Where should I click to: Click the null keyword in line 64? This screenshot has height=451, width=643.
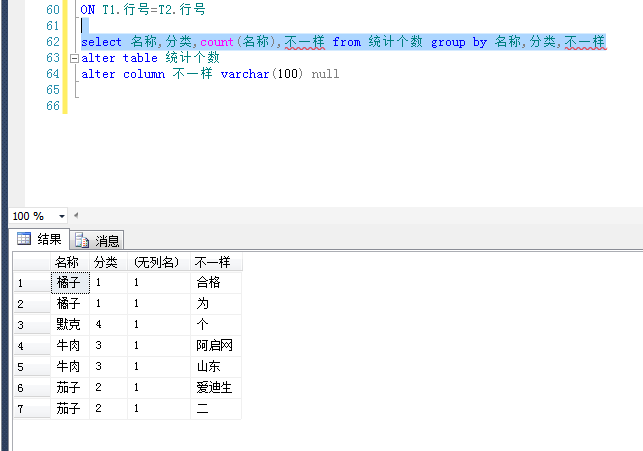coord(325,74)
